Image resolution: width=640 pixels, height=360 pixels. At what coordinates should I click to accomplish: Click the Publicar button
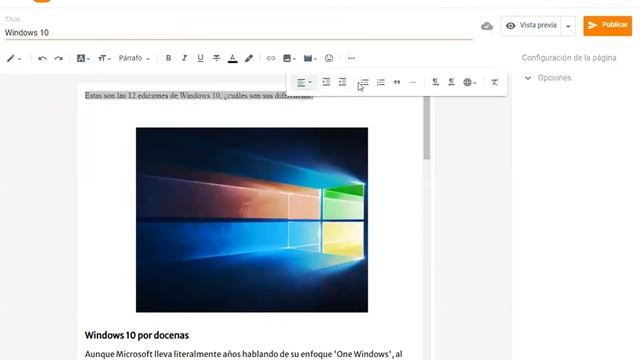[607, 26]
